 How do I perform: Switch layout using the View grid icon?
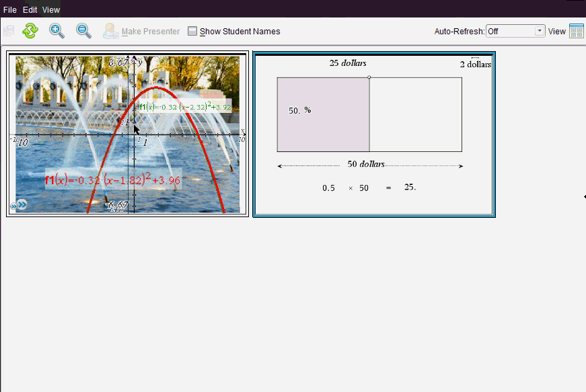tap(576, 31)
